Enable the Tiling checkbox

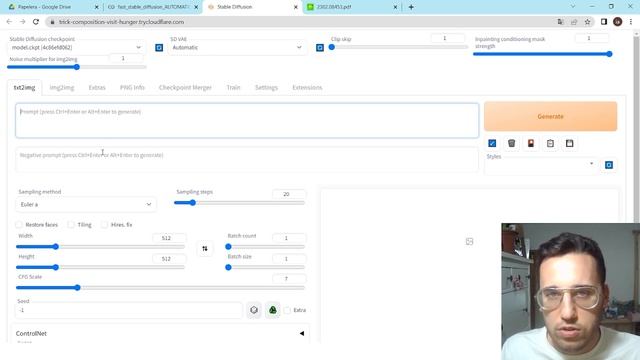point(71,224)
